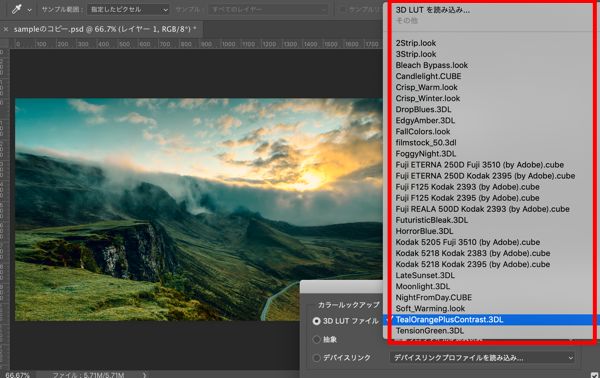This screenshot has width=600, height=378.
Task: Select filmstock_50.3dl preset
Action: click(426, 143)
